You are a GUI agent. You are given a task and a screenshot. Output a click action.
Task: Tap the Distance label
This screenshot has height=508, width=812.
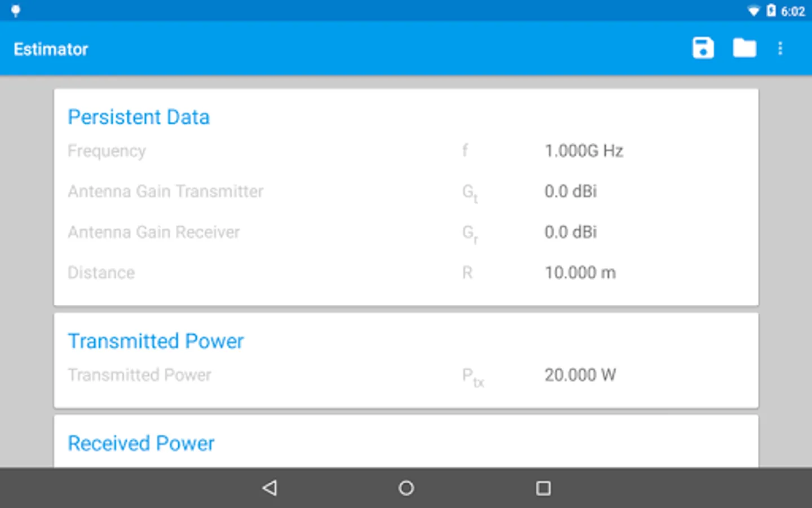[101, 273]
